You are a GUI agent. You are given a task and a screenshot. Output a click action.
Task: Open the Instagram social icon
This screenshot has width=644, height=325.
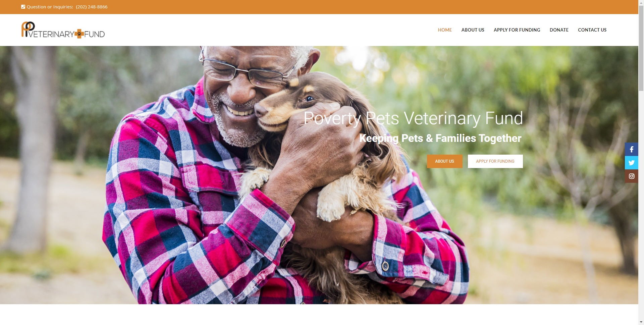(x=631, y=176)
